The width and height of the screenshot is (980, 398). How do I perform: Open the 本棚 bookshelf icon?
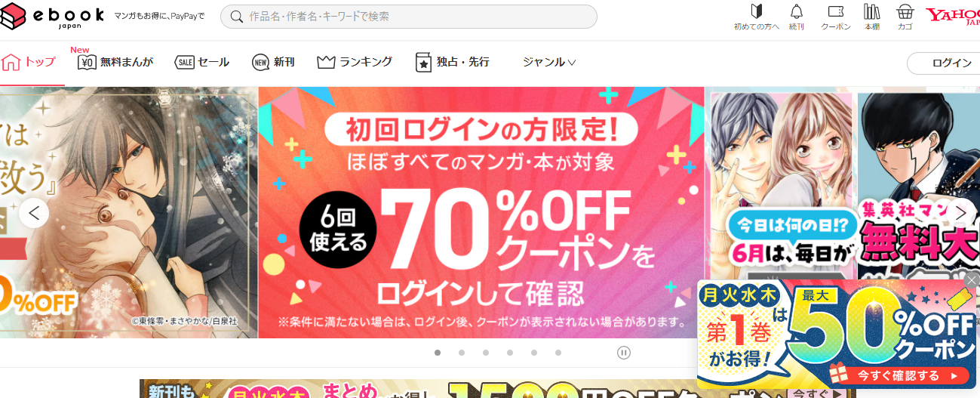pyautogui.click(x=872, y=17)
